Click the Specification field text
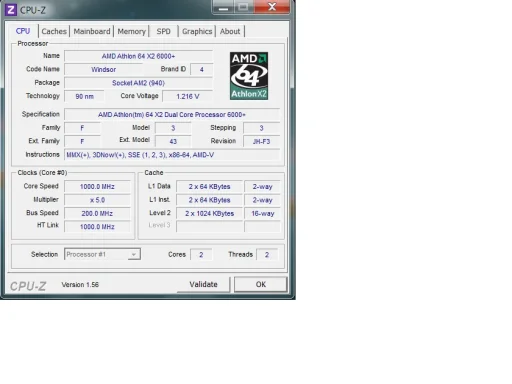 [172, 114]
